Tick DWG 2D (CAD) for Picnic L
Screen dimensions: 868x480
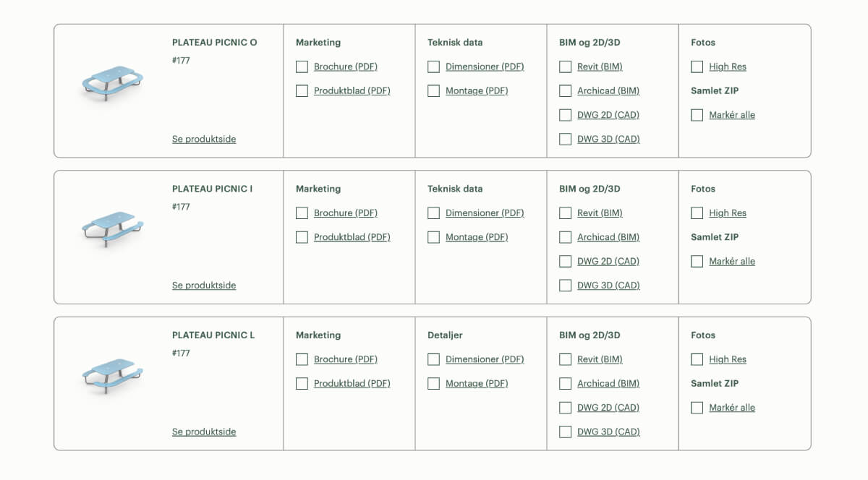(566, 408)
